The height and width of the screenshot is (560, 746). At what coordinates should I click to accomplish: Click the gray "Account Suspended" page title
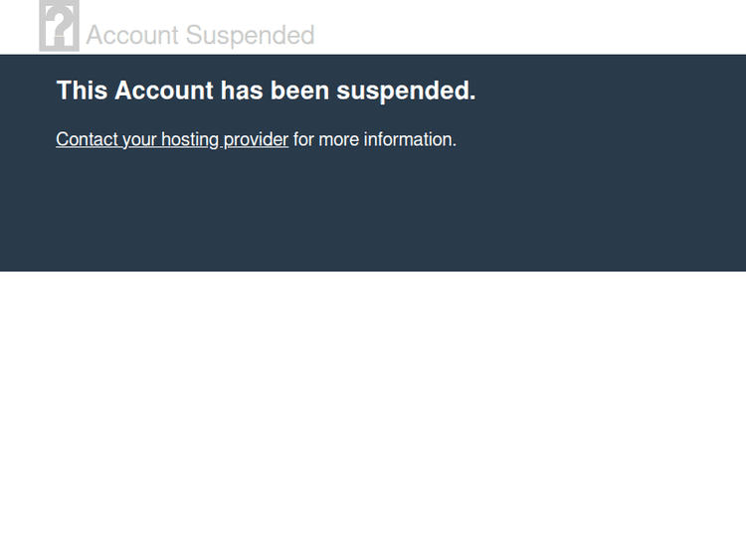[200, 36]
